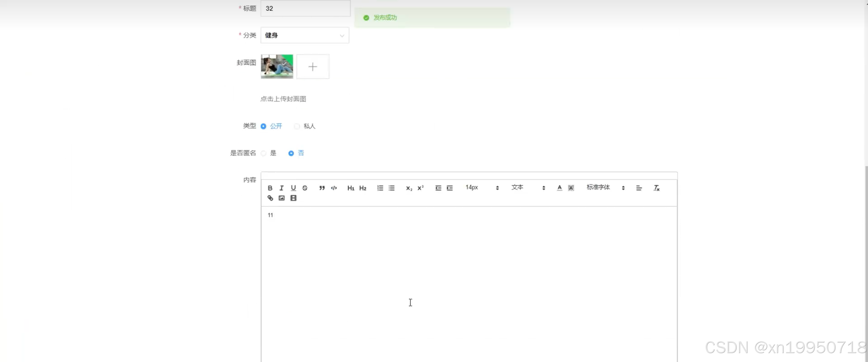Insert a blockquote
The image size is (868, 362).
click(322, 188)
